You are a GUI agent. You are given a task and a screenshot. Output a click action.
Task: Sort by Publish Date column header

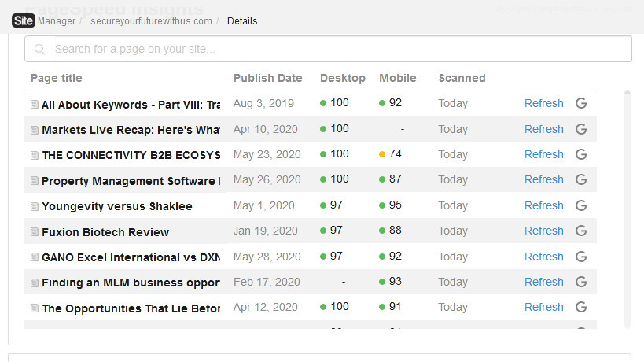pyautogui.click(x=268, y=78)
